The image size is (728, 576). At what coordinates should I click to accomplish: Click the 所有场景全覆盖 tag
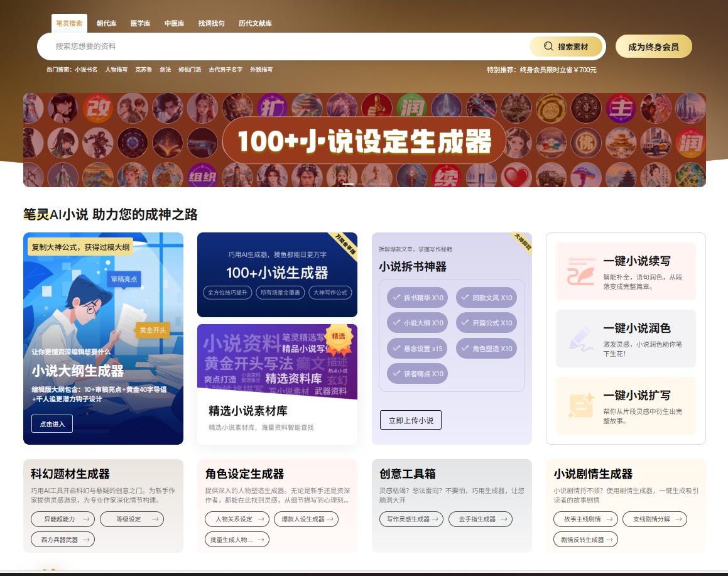click(x=280, y=293)
